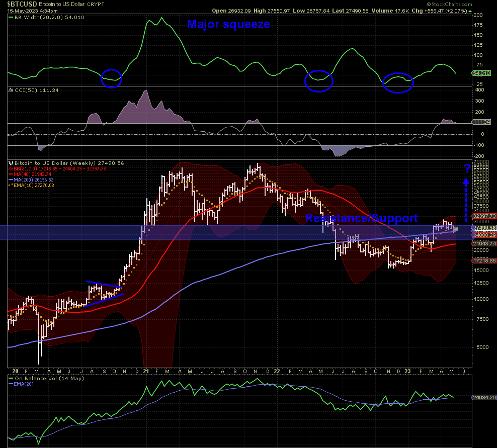498x448 pixels.
Task: Click the 12500 price axis label
Action: click(x=481, y=283)
